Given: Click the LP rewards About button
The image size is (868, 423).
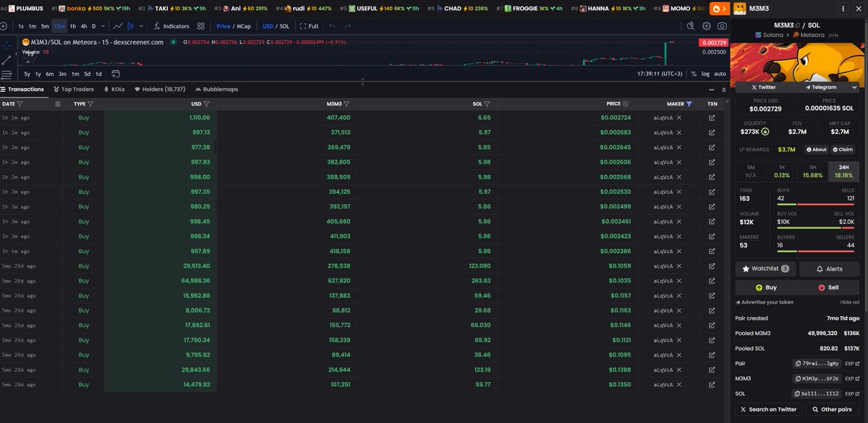Looking at the screenshot, I should (x=816, y=150).
